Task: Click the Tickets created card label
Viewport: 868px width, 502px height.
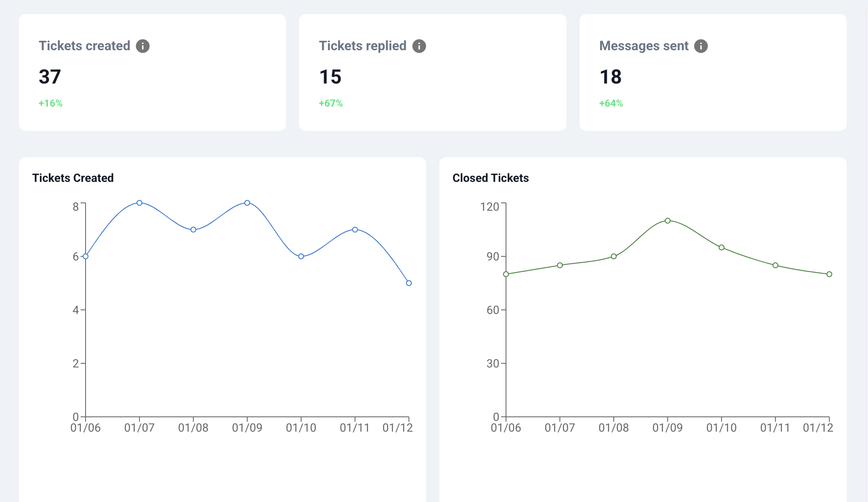Action: click(x=84, y=46)
